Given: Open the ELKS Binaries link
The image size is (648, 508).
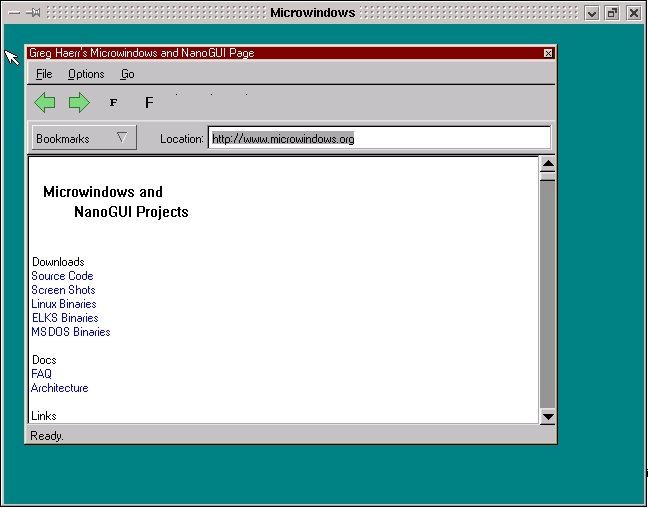Looking at the screenshot, I should (65, 318).
